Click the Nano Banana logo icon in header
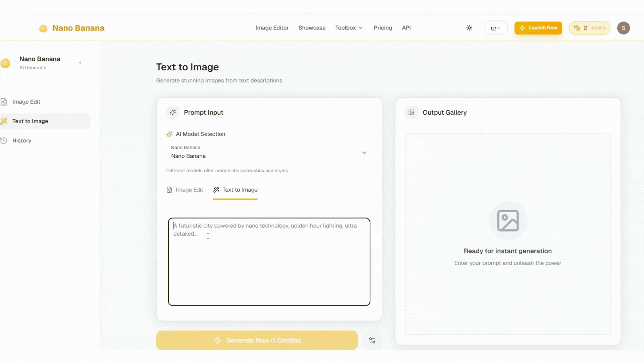 click(43, 28)
